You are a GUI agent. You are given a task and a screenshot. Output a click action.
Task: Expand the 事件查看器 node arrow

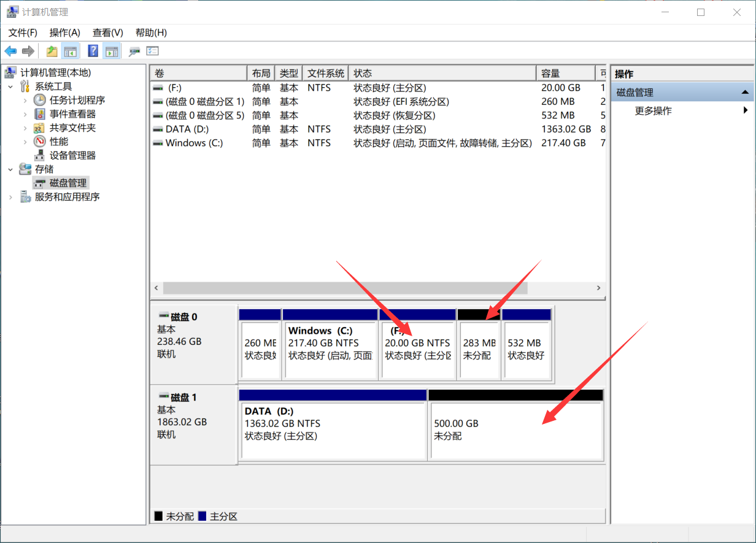[25, 114]
